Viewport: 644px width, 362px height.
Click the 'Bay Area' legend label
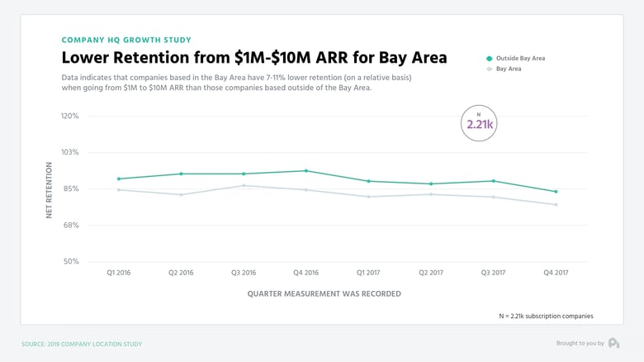tap(509, 69)
